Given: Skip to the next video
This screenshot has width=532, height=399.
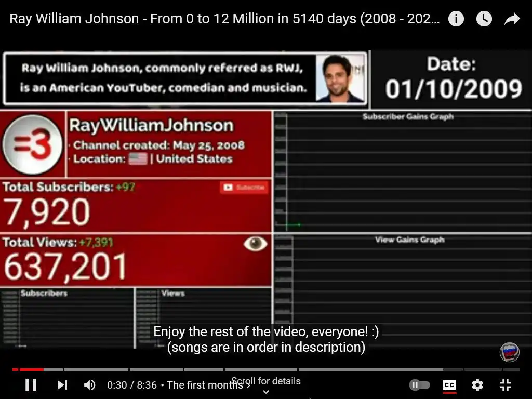Looking at the screenshot, I should tap(62, 385).
